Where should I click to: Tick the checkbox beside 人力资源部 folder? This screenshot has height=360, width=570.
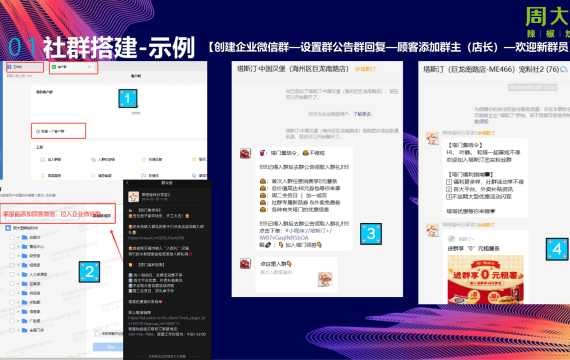(12, 275)
